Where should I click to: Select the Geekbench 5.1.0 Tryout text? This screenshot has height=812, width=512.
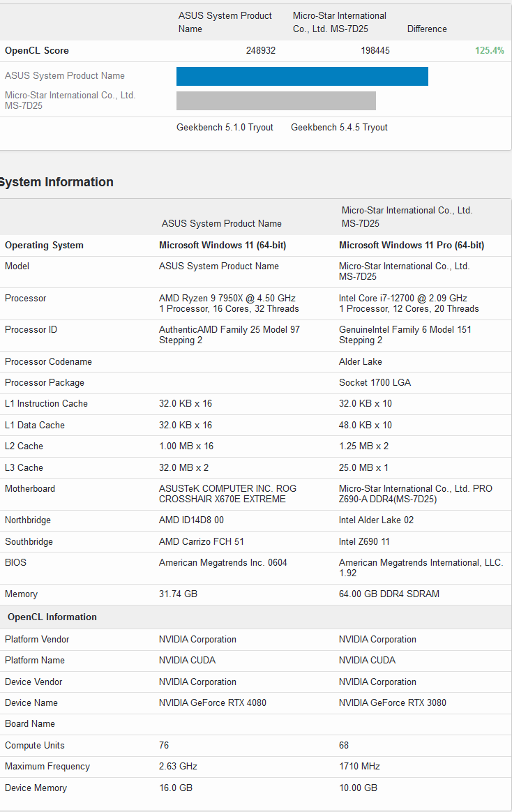225,128
